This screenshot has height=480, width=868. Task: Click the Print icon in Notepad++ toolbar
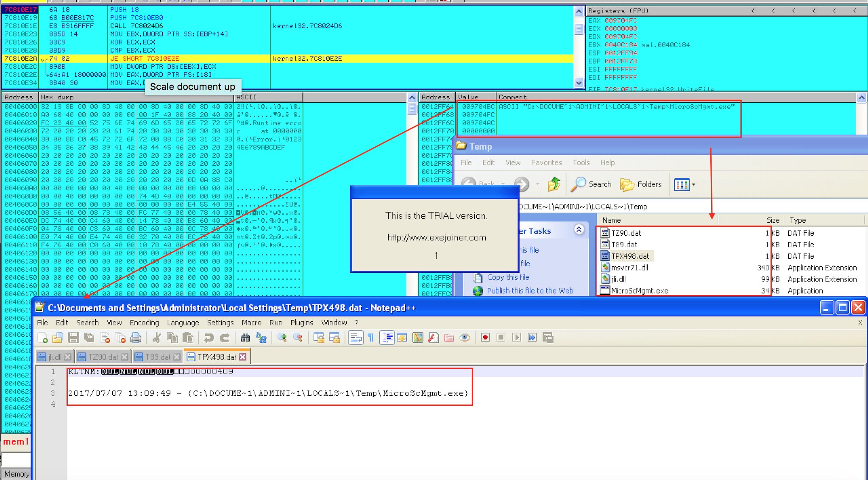pyautogui.click(x=136, y=338)
